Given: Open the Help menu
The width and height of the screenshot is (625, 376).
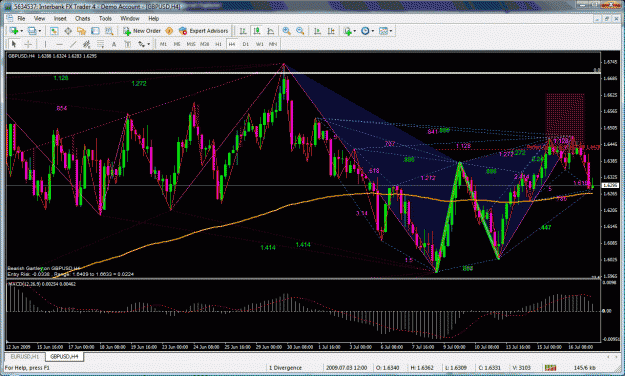Looking at the screenshot, I should [153, 18].
